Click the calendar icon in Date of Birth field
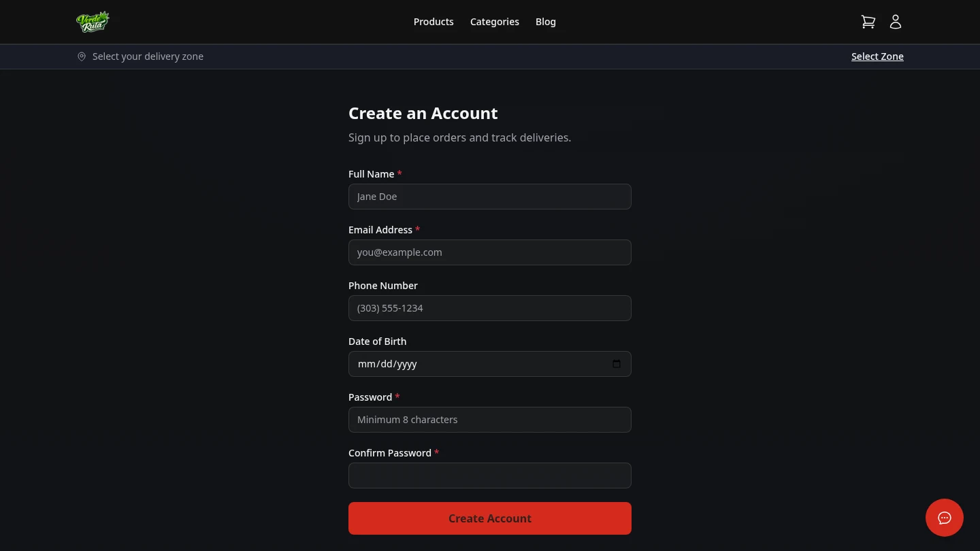The height and width of the screenshot is (551, 980). click(x=617, y=364)
